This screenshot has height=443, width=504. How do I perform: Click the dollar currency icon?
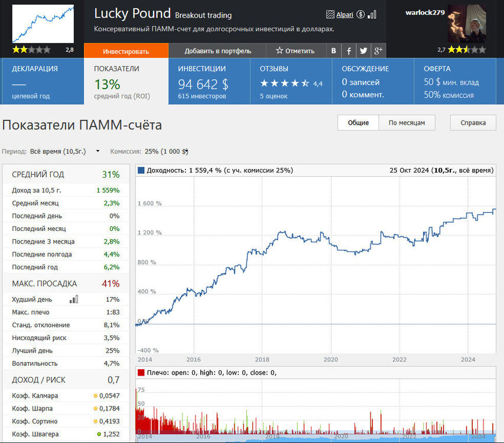tap(360, 14)
